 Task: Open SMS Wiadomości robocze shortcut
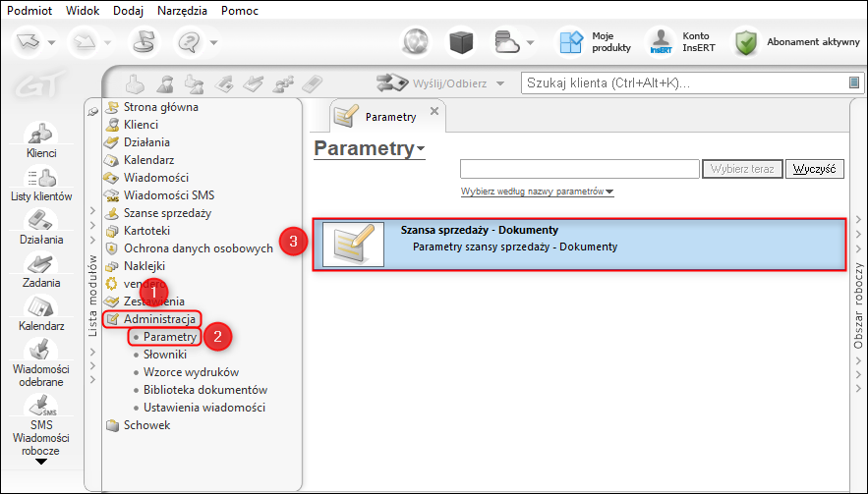(x=41, y=424)
